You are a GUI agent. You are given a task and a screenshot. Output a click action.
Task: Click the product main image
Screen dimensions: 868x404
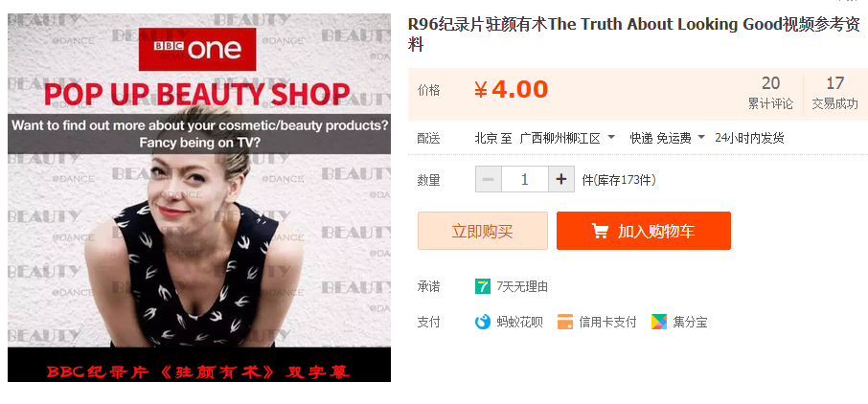click(199, 197)
